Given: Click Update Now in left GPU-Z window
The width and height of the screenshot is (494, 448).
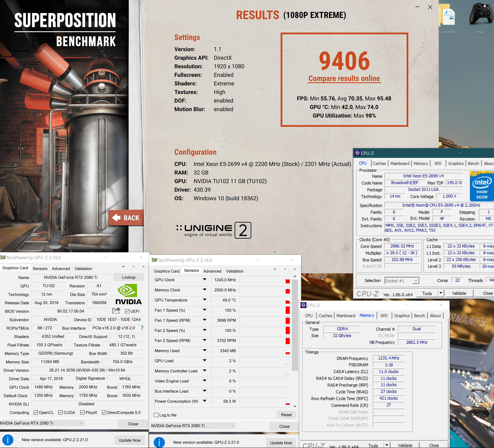Looking at the screenshot, I should click(x=129, y=440).
